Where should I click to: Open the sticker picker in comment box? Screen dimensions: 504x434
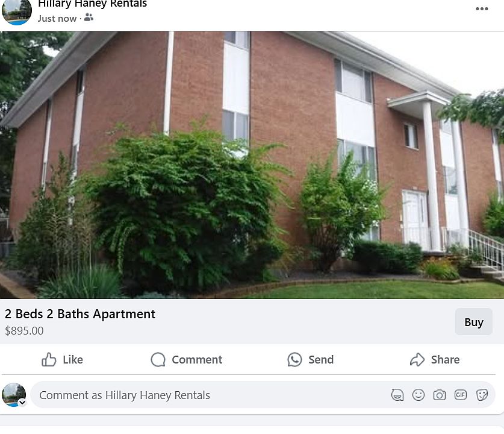[x=482, y=395]
